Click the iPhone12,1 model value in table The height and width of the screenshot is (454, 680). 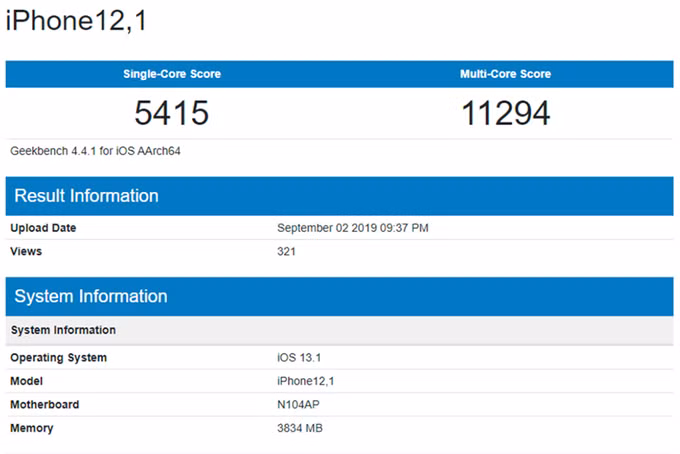(307, 381)
